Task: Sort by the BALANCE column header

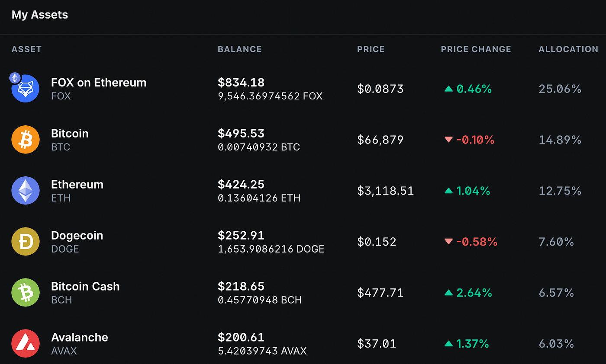Action: click(240, 49)
